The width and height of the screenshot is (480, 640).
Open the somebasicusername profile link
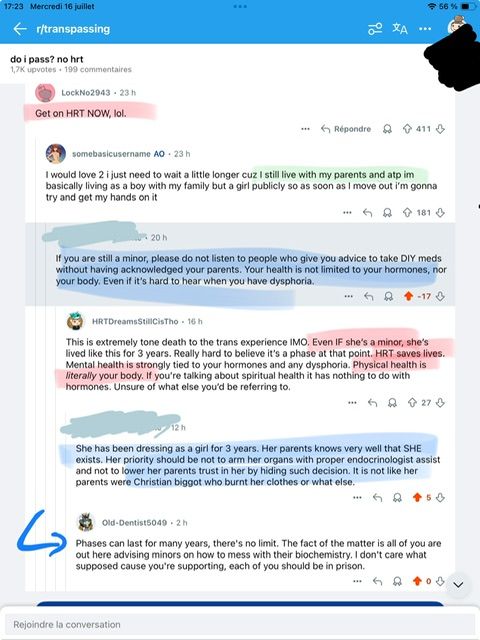pyautogui.click(x=111, y=154)
